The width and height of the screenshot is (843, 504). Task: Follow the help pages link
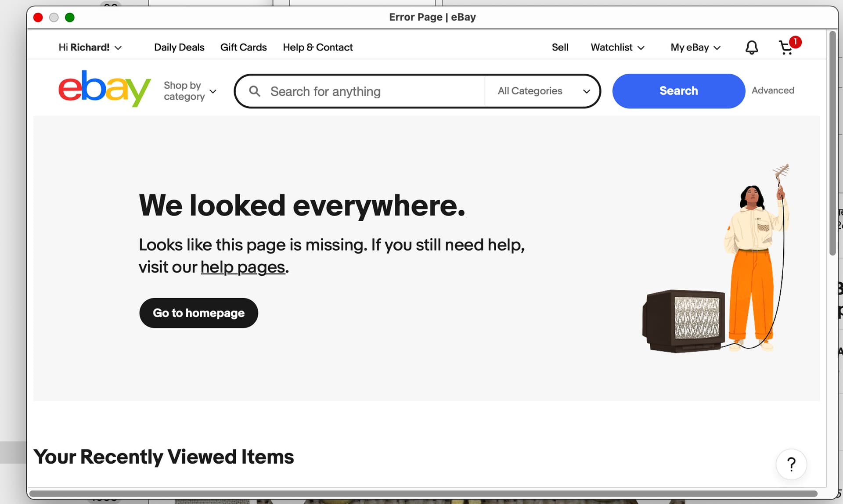(243, 267)
